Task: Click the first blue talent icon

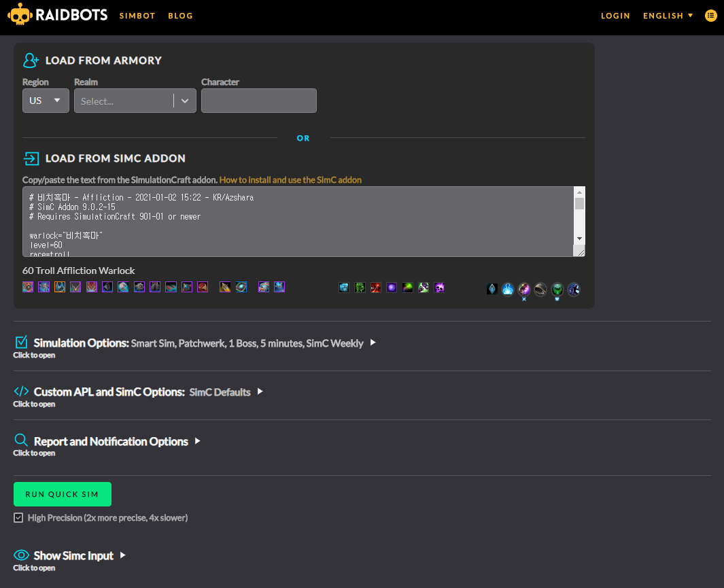Action: (x=344, y=288)
